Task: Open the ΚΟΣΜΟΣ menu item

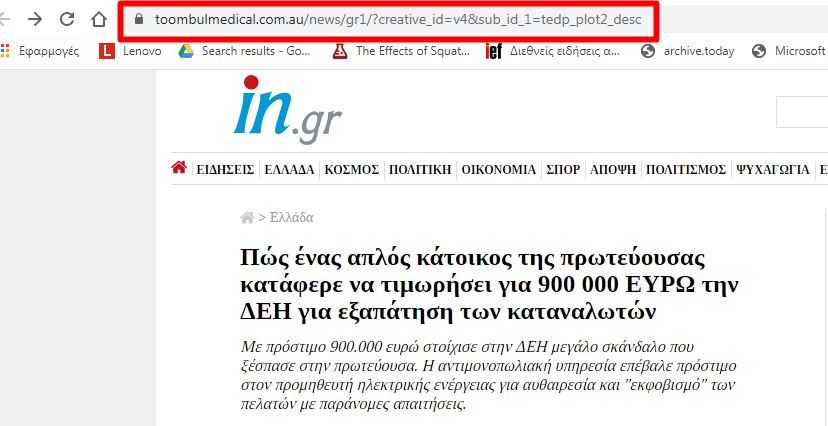Action: click(352, 170)
